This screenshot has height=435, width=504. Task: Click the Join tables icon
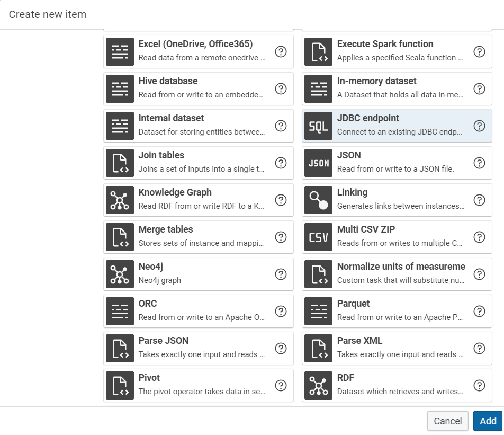click(x=120, y=163)
